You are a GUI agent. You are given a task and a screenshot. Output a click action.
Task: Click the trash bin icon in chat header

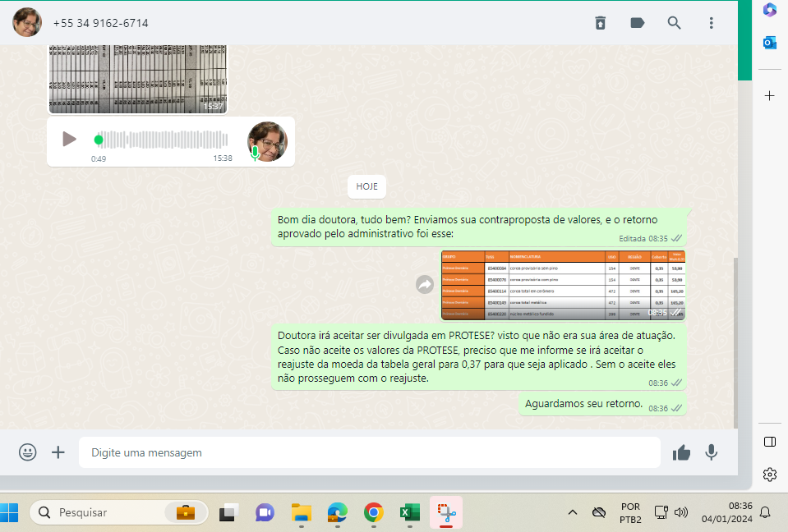click(601, 23)
